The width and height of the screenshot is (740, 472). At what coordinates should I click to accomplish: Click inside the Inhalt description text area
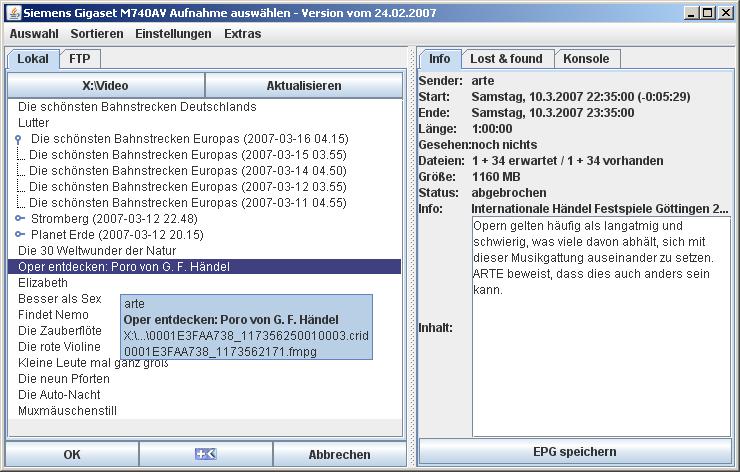point(601,327)
